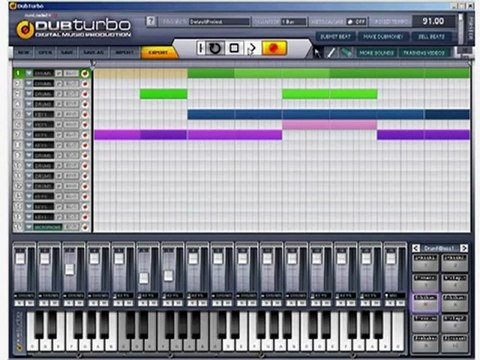480x360 pixels.
Task: Toggle the small checkbox on track 1
Action: (59, 73)
